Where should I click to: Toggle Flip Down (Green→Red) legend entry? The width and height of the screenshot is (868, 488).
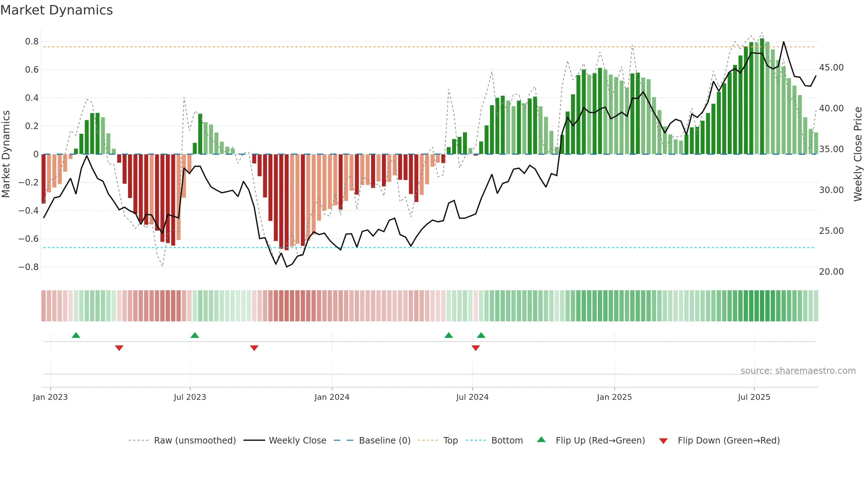click(x=719, y=440)
